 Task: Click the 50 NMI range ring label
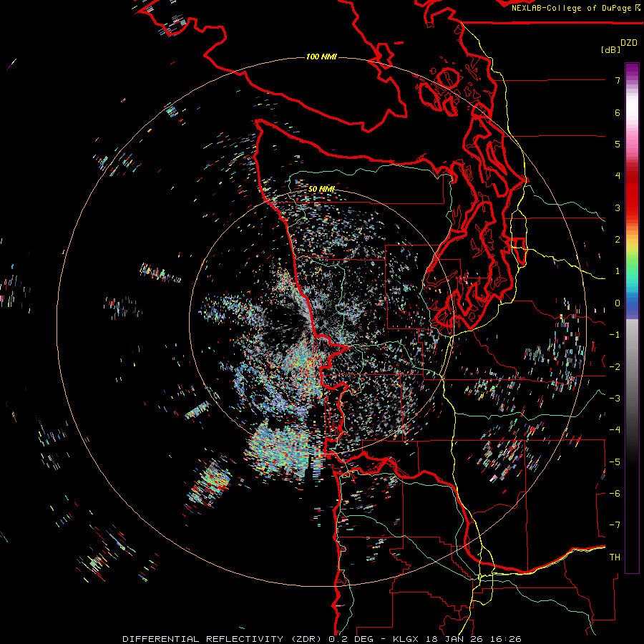coord(321,189)
